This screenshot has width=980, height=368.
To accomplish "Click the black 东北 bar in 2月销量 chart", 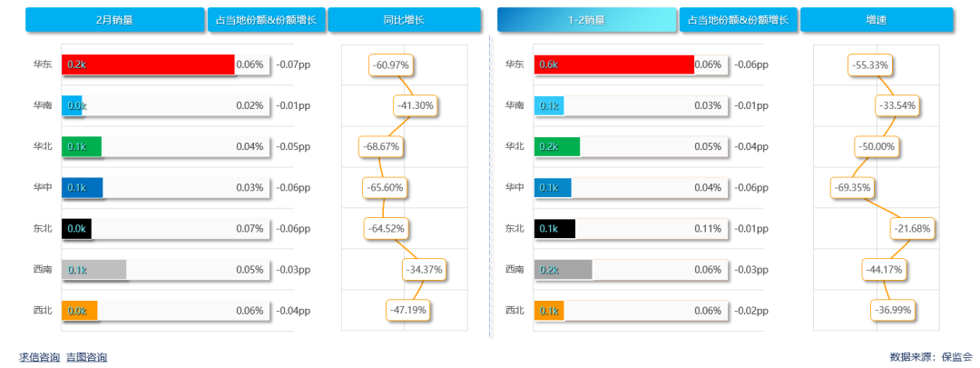I will [76, 228].
